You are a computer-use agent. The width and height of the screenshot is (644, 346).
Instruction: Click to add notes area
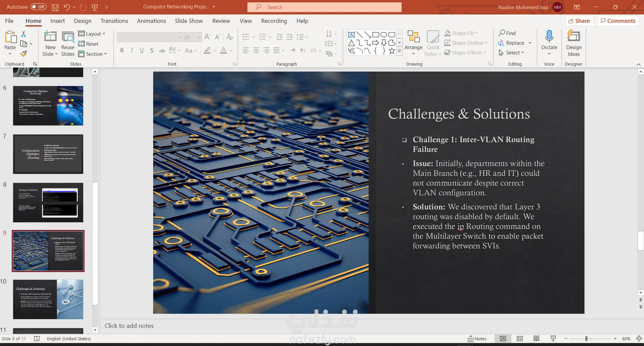coord(129,325)
